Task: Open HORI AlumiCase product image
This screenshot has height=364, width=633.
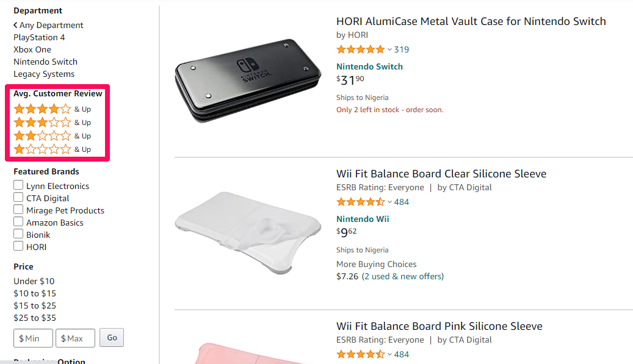Action: [x=248, y=80]
